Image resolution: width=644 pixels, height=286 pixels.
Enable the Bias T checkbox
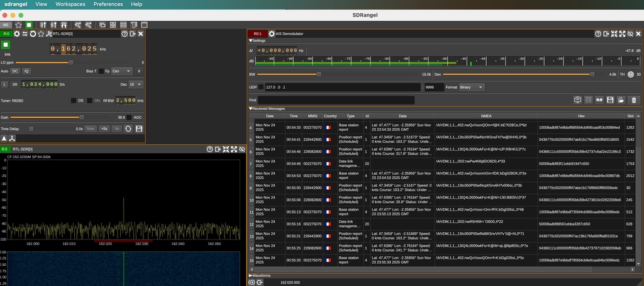tap(101, 71)
